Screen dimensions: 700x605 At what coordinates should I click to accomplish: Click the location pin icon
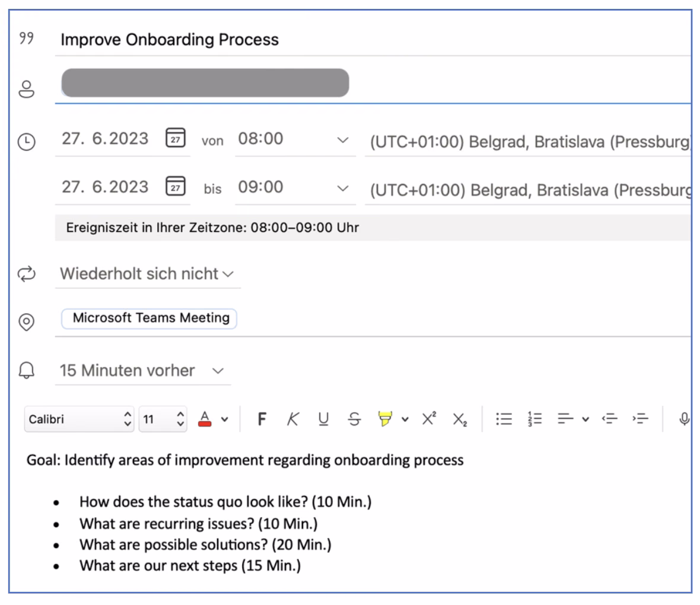pos(26,322)
